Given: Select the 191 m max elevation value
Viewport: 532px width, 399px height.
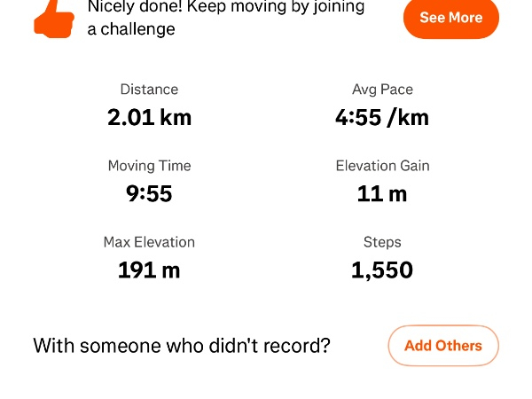Looking at the screenshot, I should pyautogui.click(x=149, y=270).
